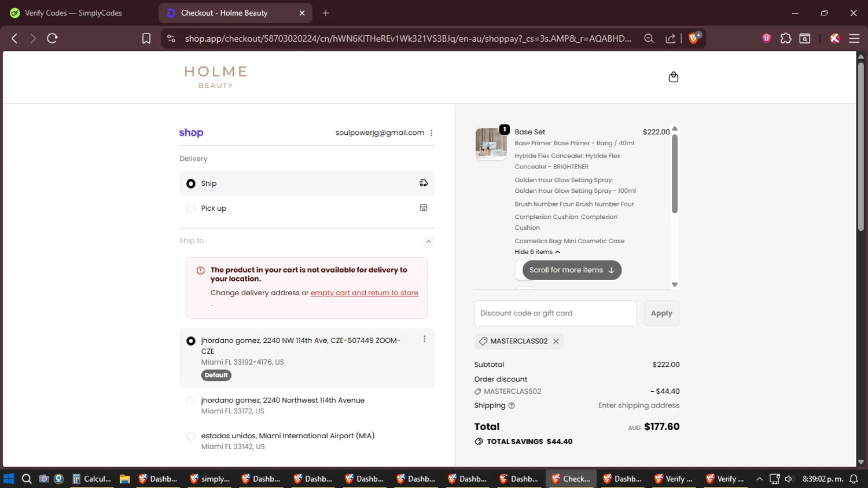Collapse list with Hide 6 items
The height and width of the screenshot is (488, 868).
(537, 252)
